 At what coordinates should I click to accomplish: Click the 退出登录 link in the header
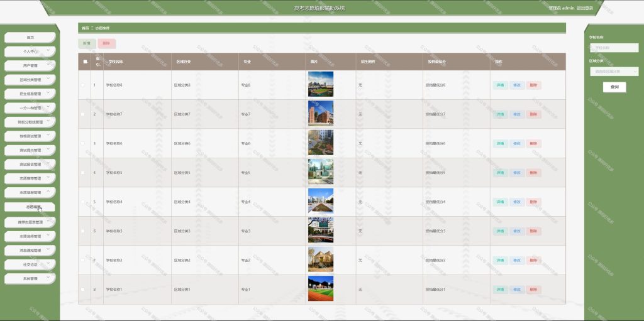[585, 8]
